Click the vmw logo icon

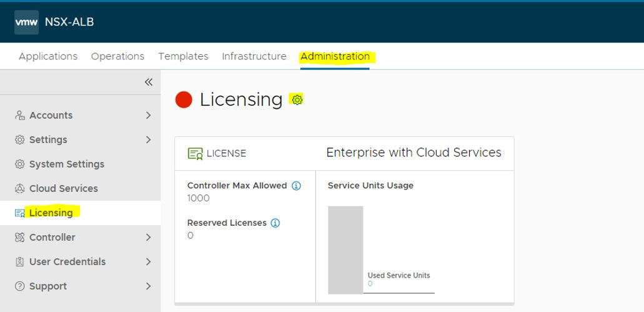point(27,23)
